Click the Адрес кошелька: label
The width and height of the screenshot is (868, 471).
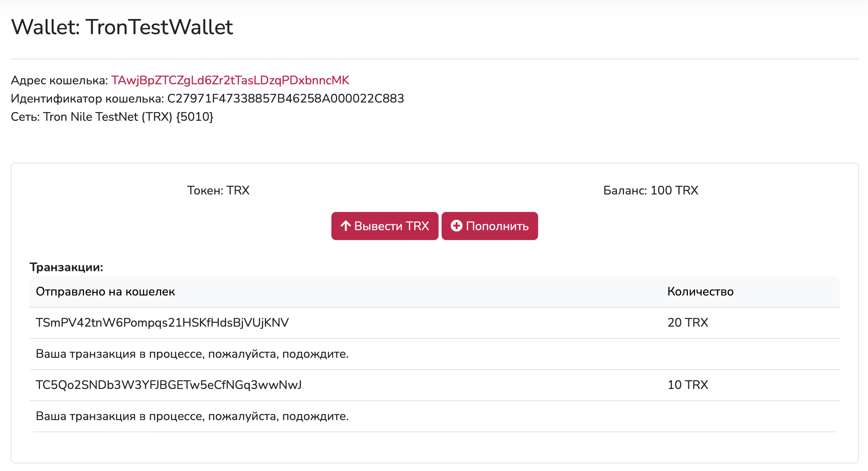[60, 81]
